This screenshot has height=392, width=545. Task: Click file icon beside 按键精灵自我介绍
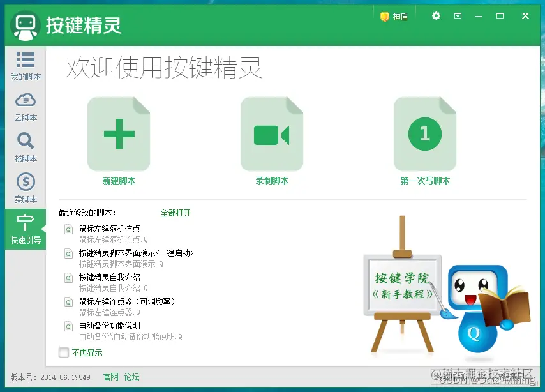click(68, 278)
